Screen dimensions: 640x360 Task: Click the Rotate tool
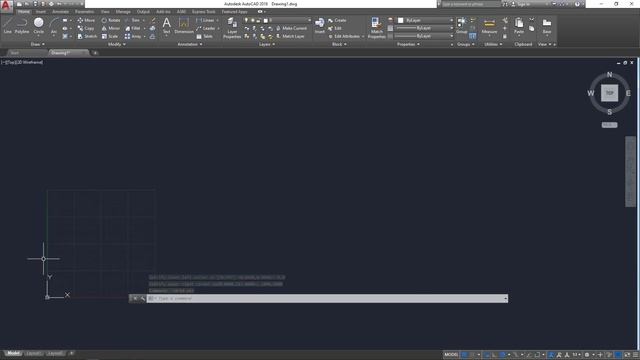[111, 20]
